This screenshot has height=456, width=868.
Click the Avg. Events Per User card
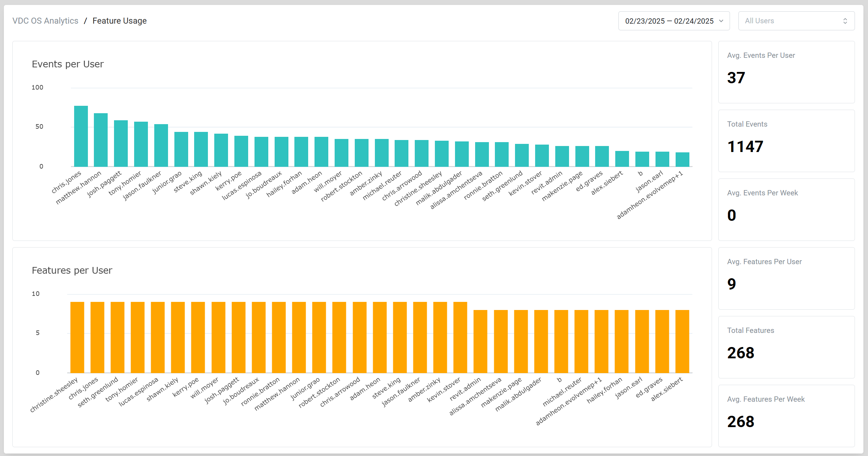[x=786, y=72]
